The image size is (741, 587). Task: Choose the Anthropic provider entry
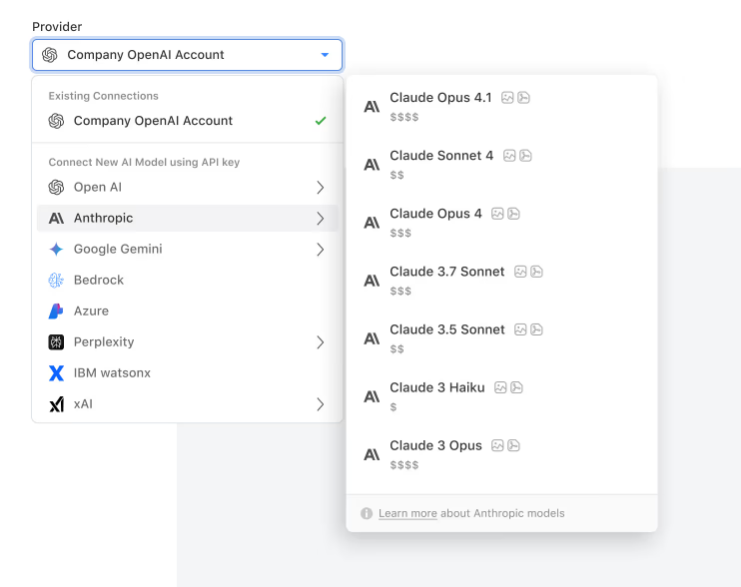187,218
